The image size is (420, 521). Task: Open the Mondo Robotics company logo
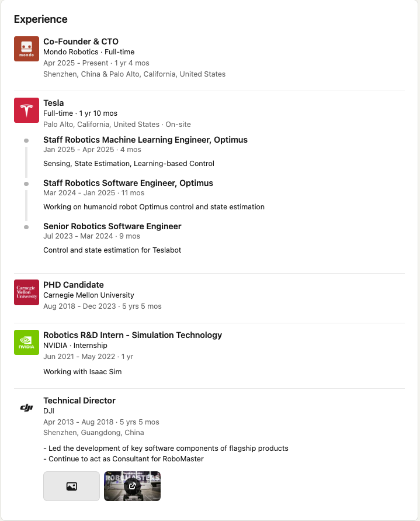click(x=26, y=49)
